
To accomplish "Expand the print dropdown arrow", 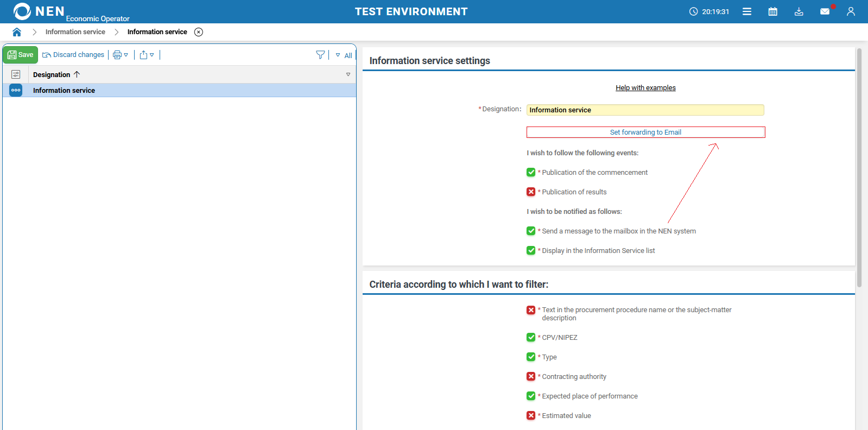I will (126, 55).
